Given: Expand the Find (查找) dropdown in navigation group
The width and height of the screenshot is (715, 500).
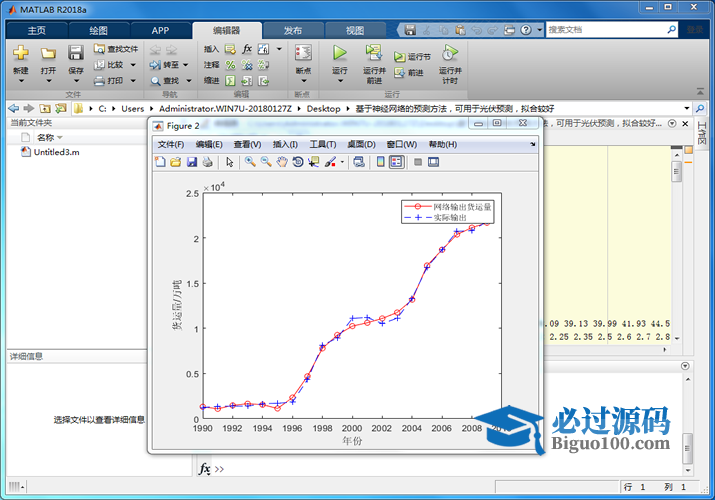Looking at the screenshot, I should (171, 80).
